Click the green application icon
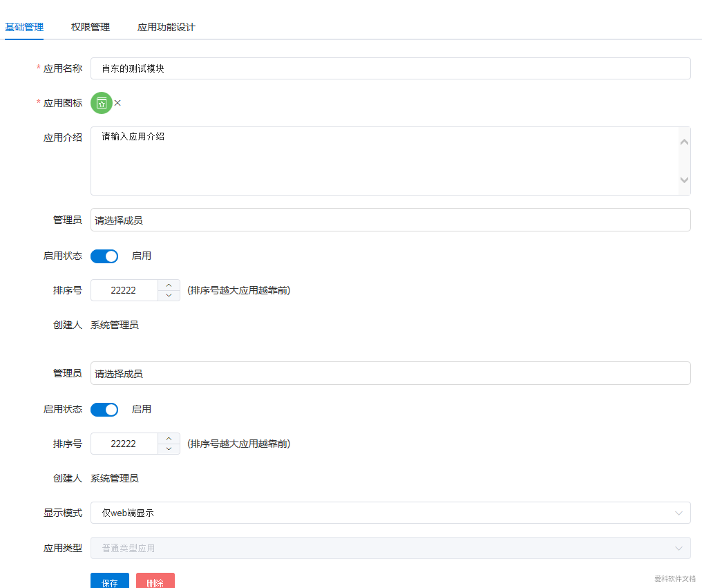Image resolution: width=702 pixels, height=588 pixels. [x=102, y=103]
